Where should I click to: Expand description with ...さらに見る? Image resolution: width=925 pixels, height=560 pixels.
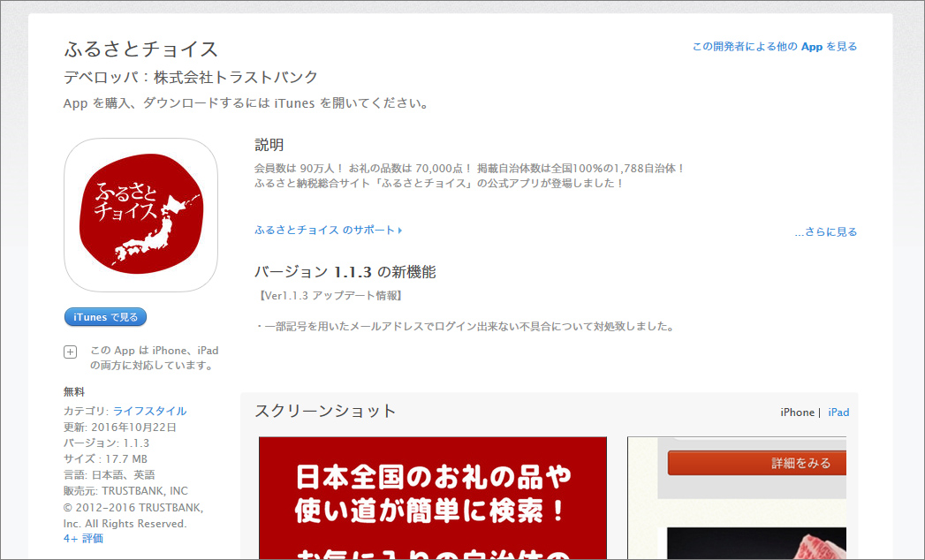click(825, 232)
